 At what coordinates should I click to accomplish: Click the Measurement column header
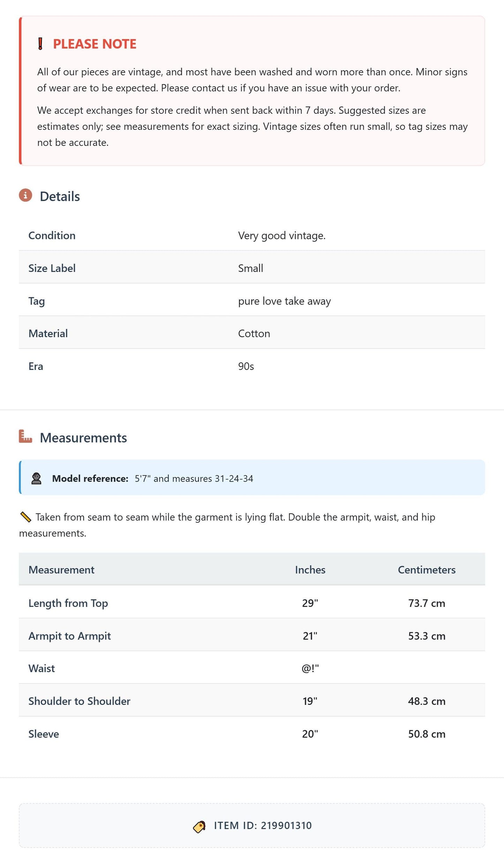point(61,570)
